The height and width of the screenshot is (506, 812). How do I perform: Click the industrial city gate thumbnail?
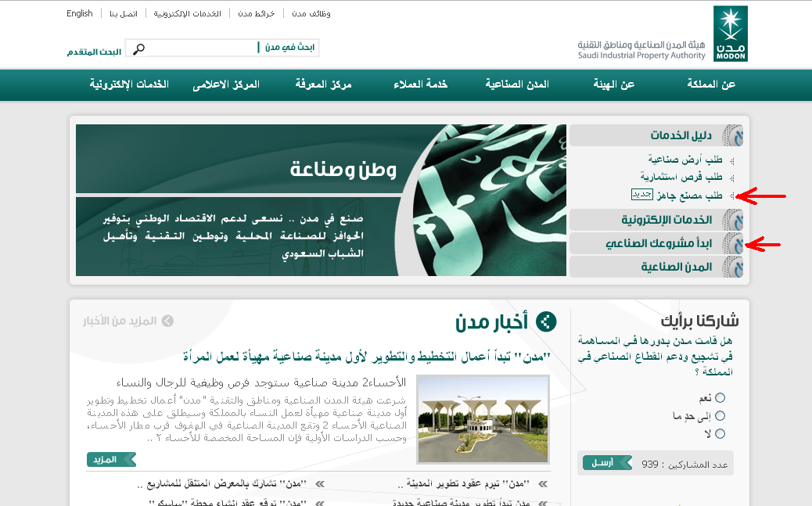(x=483, y=419)
